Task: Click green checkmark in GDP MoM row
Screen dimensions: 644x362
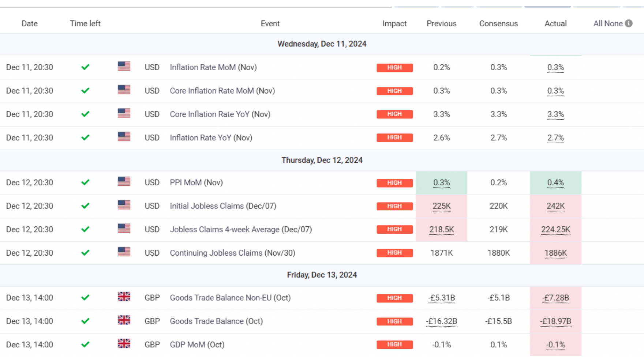Action: point(85,344)
